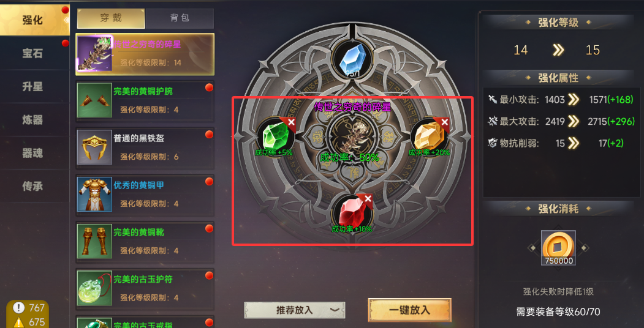Click the gold coin cost icon 750000
The image size is (644, 328).
point(558,248)
